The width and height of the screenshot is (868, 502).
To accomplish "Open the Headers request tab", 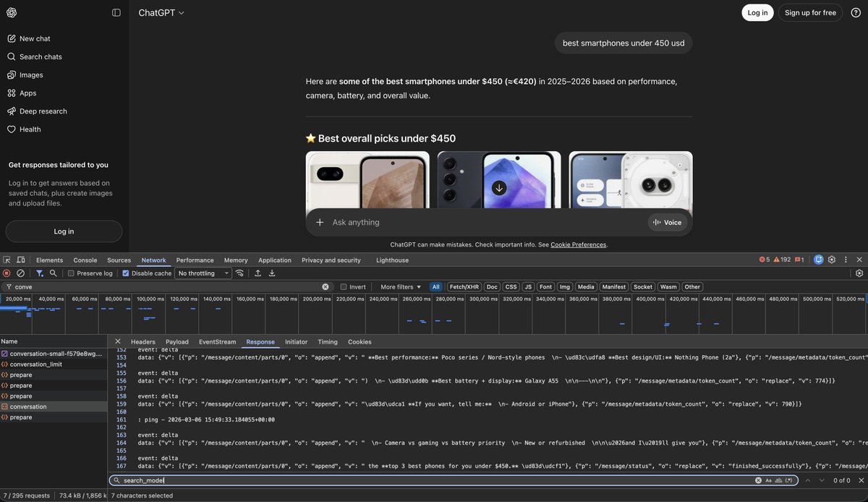I will (x=143, y=341).
